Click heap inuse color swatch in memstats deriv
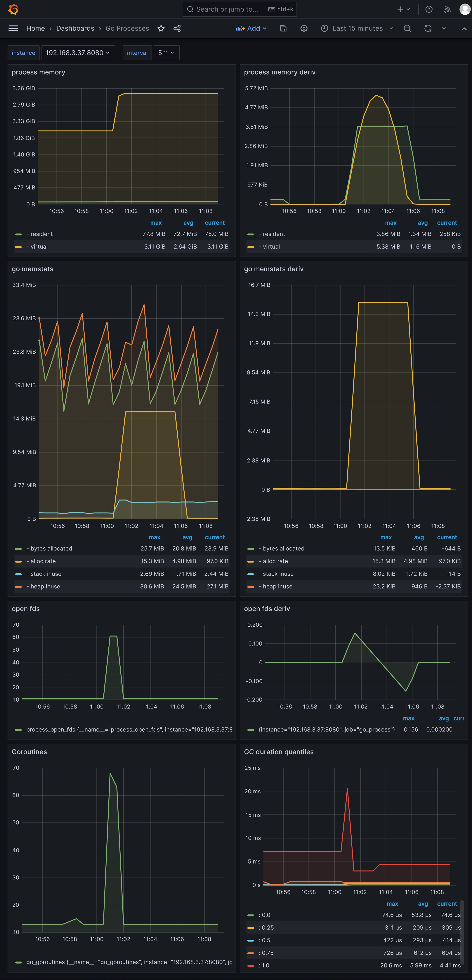 tap(250, 587)
